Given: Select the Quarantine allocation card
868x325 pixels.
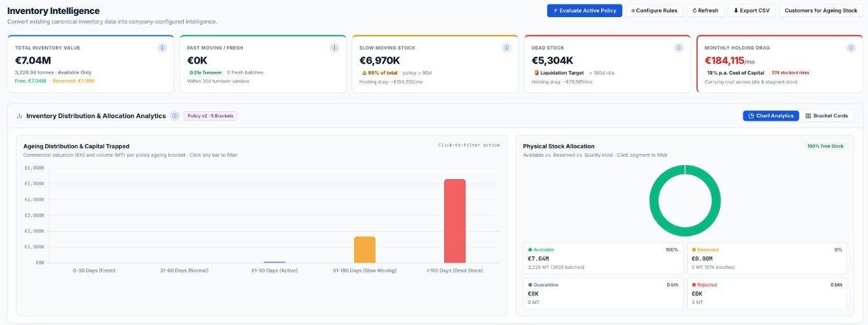Looking at the screenshot, I should click(x=603, y=294).
